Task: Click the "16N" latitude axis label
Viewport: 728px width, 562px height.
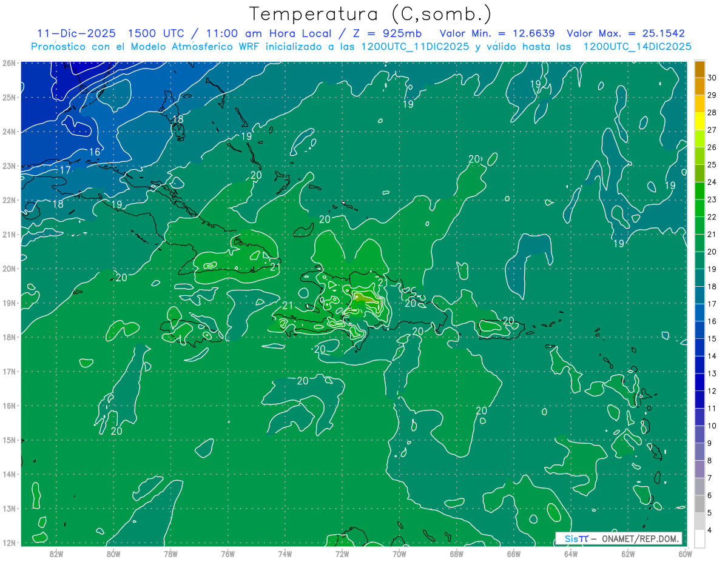Action: tap(8, 406)
